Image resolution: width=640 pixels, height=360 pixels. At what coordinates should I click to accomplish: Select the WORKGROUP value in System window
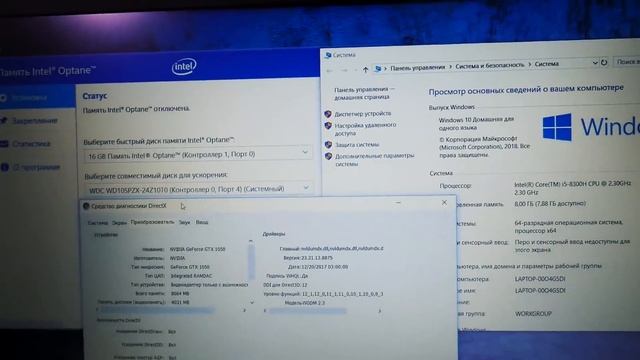click(533, 314)
